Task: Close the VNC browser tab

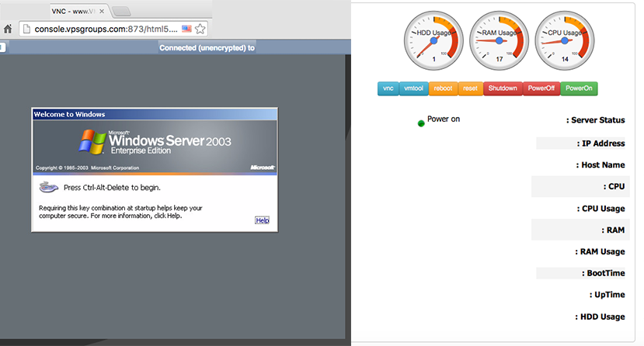Action: coord(103,10)
